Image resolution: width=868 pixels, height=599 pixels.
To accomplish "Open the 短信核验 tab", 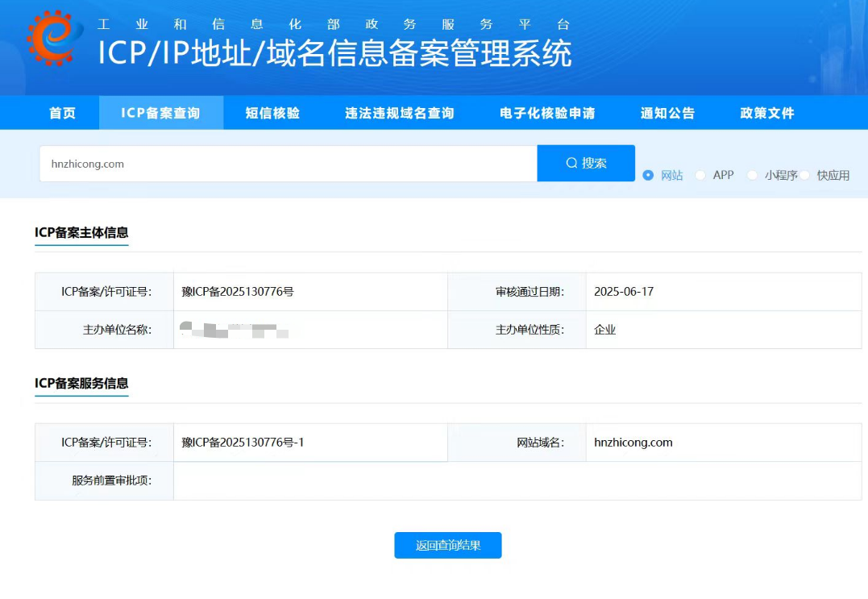I will point(272,113).
